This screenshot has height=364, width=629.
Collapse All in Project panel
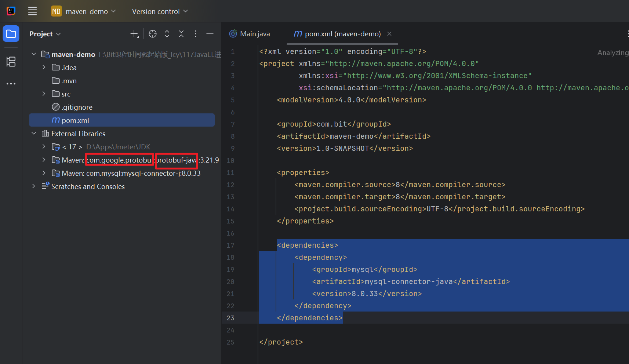[181, 34]
